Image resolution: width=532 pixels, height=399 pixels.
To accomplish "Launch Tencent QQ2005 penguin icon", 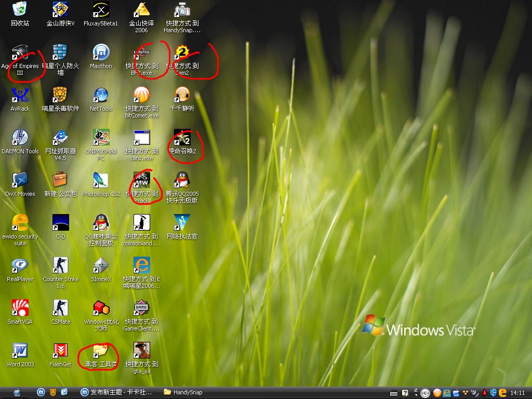I will tap(182, 180).
